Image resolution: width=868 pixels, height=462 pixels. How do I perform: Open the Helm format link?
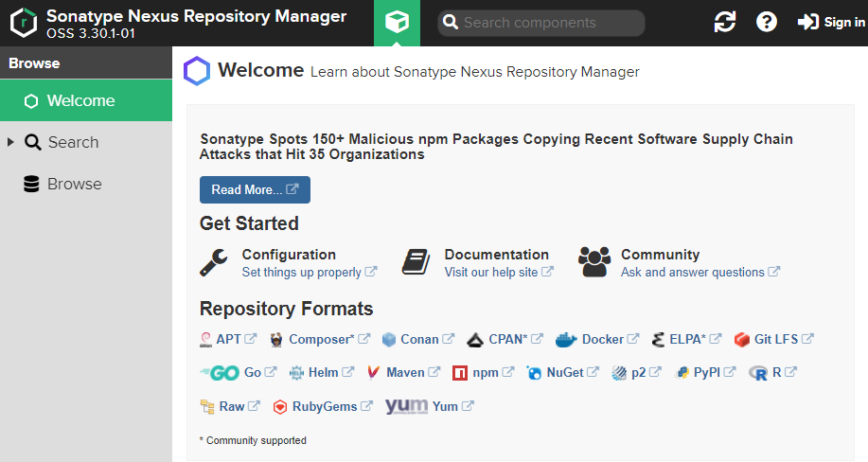330,372
